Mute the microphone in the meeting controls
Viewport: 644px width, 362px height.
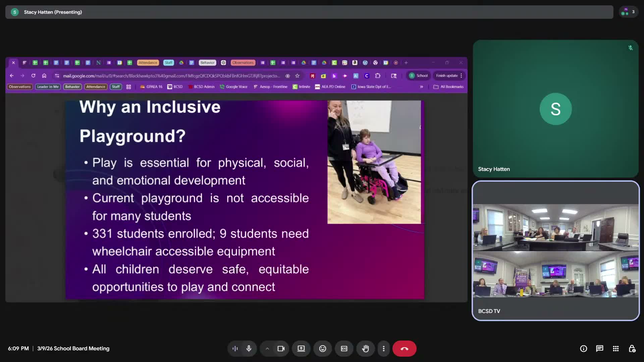coord(249,348)
